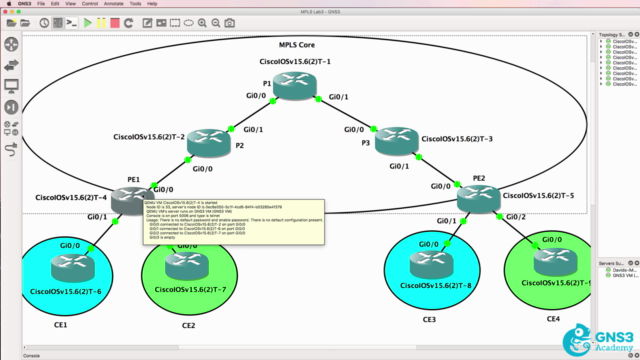Select the Add a note tool
The width and height of the screenshot is (640, 360).
[147, 23]
